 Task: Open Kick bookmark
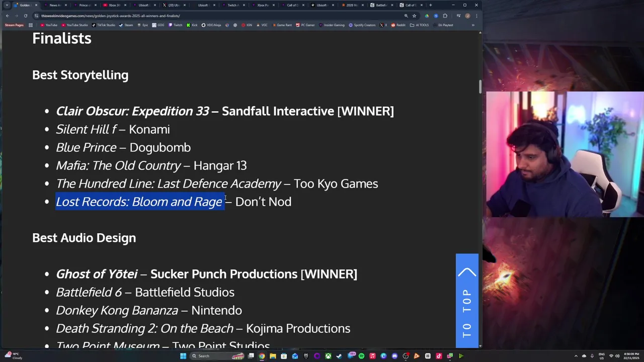tap(192, 25)
